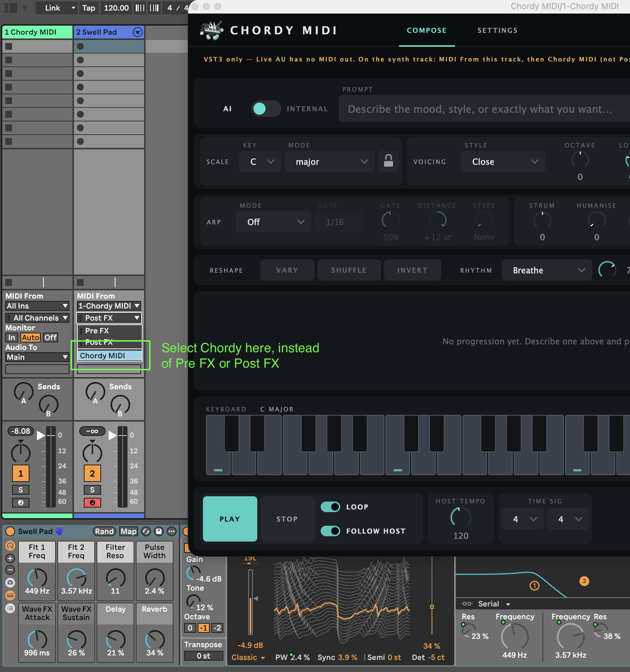Click the Chordy MIDI keyboard logo

(x=211, y=31)
